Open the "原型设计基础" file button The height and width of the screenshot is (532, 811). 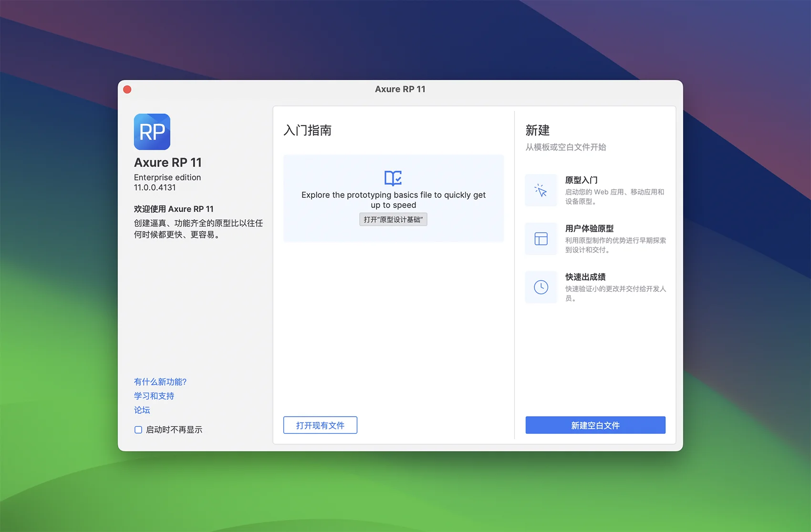[x=393, y=219]
